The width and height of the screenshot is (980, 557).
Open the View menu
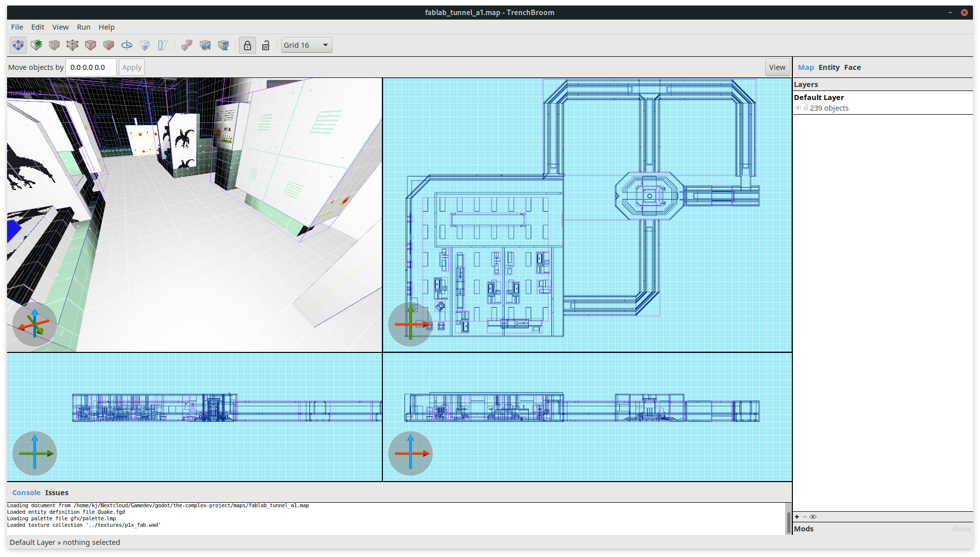point(59,27)
